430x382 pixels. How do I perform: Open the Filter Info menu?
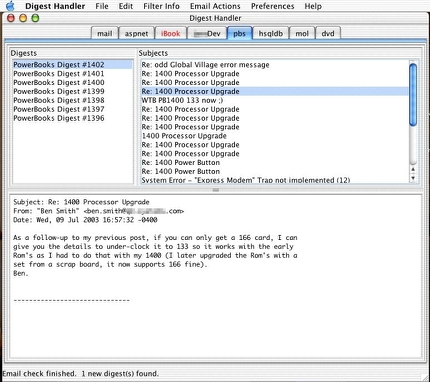161,6
